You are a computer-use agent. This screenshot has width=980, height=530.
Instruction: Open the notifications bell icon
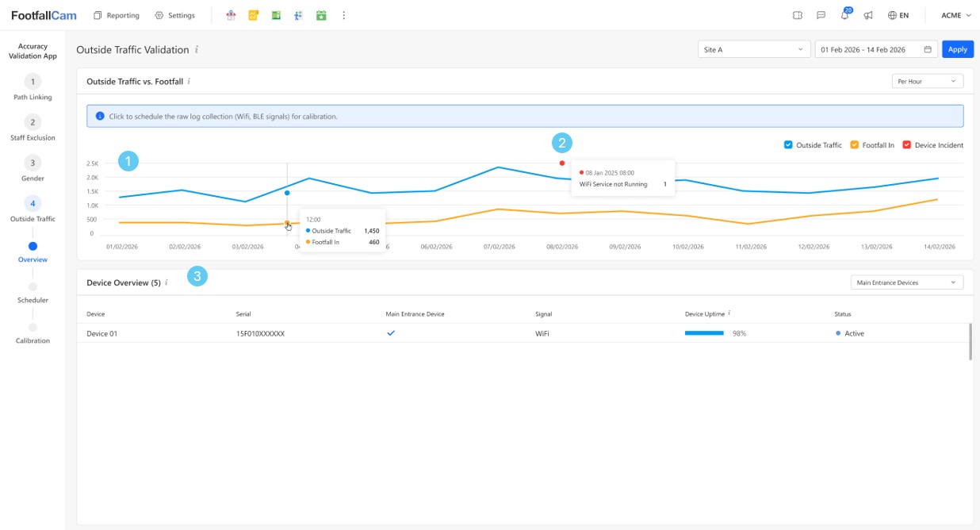pyautogui.click(x=845, y=15)
